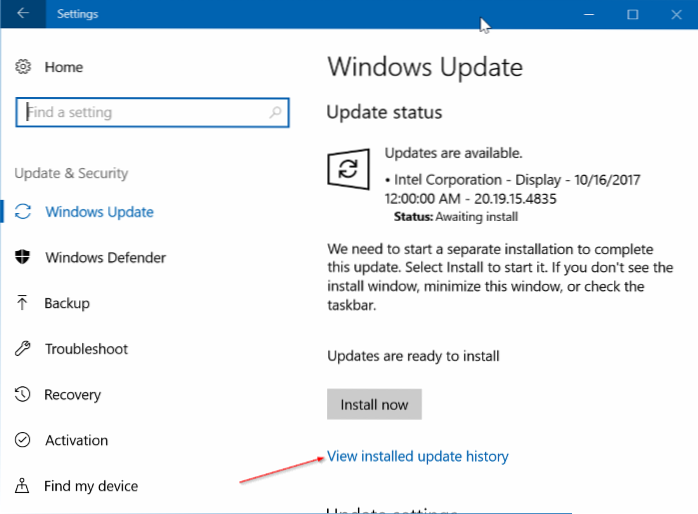Image resolution: width=698 pixels, height=514 pixels.
Task: Go to Home in the sidebar
Action: [64, 67]
